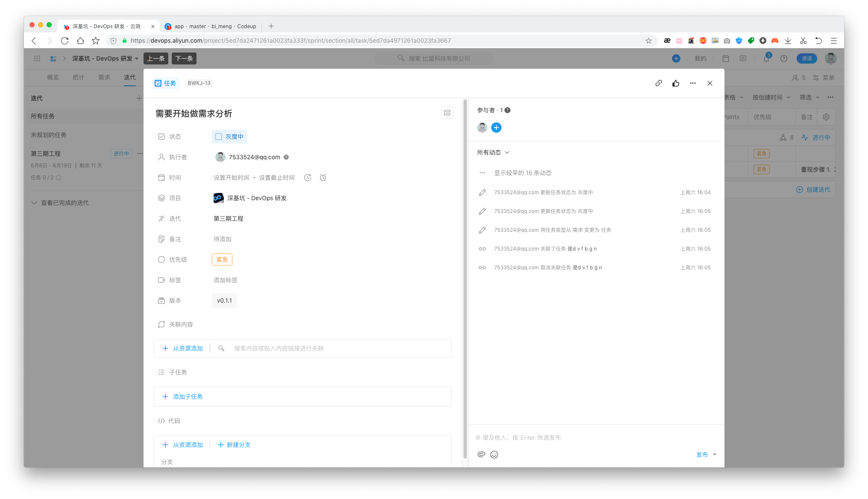Add a participant with the blue plus

pyautogui.click(x=496, y=128)
